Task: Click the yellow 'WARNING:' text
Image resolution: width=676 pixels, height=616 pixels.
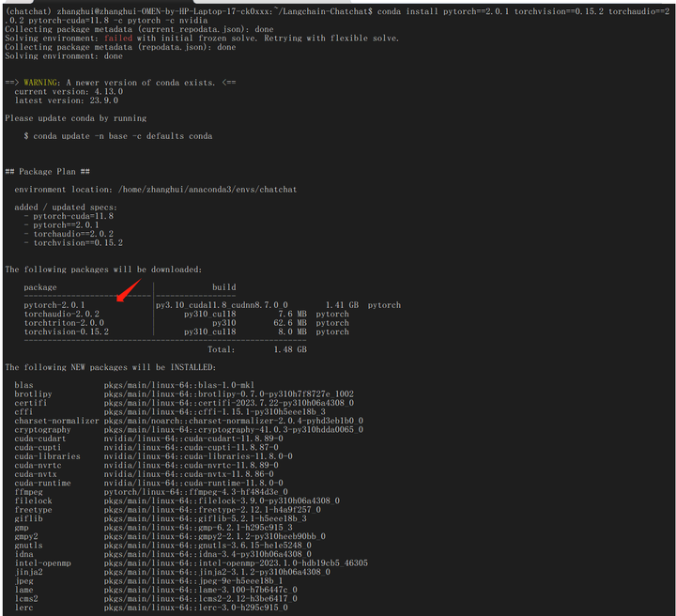Action: click(x=42, y=83)
